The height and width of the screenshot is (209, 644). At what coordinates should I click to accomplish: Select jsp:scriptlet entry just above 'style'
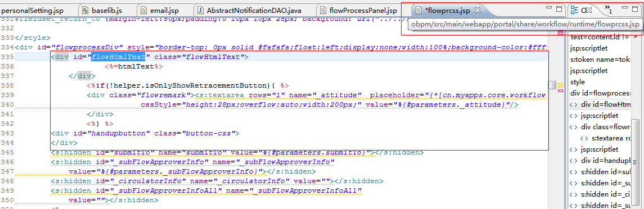tap(589, 71)
